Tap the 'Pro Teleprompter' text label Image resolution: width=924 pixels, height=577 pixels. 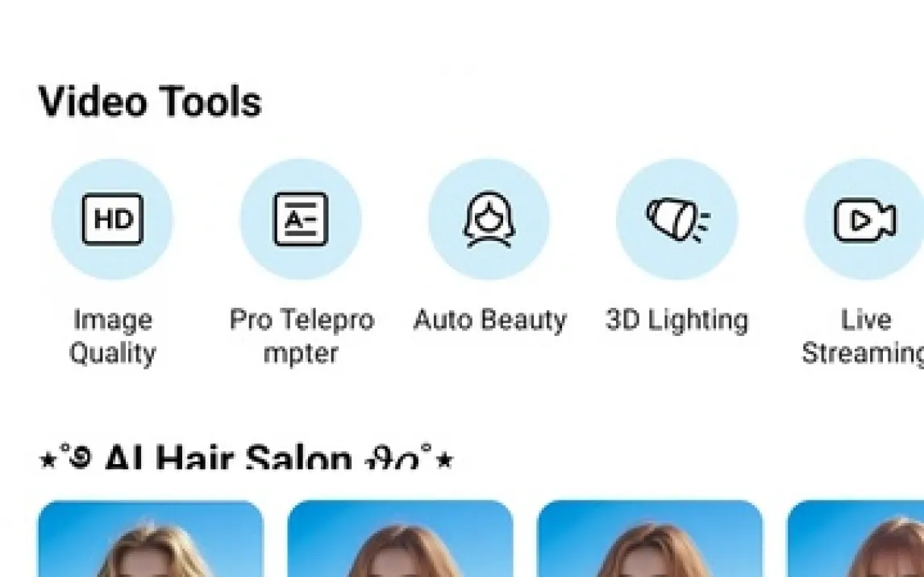302,337
